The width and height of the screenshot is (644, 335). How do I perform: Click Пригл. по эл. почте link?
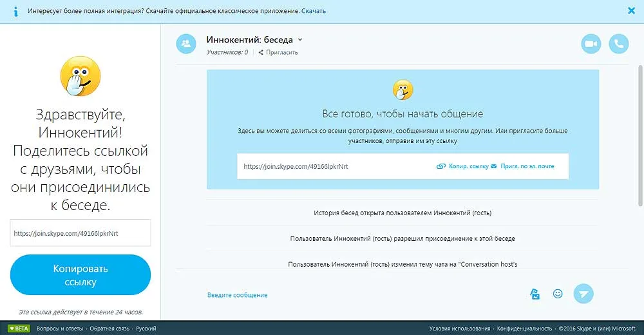522,166
